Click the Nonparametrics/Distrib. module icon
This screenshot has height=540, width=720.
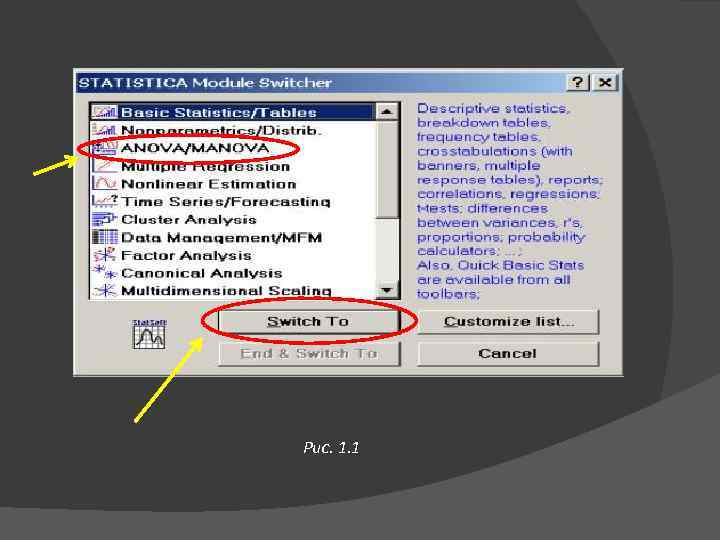pyautogui.click(x=105, y=130)
